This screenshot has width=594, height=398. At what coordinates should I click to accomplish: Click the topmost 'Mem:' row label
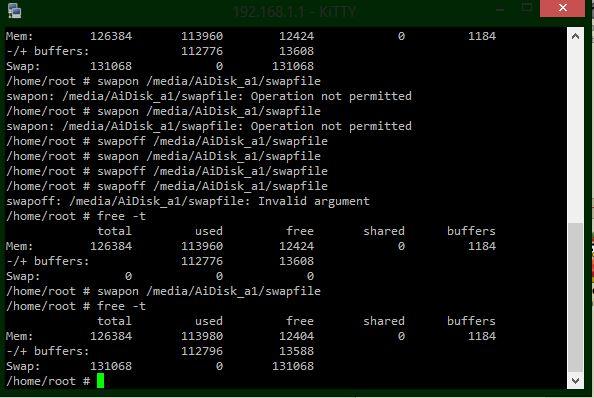pos(19,36)
